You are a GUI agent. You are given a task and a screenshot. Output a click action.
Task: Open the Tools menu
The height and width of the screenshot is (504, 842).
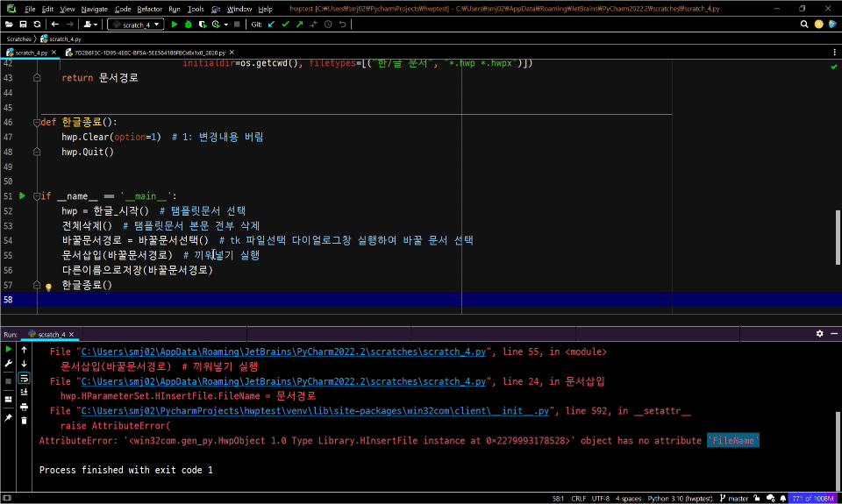(x=196, y=9)
